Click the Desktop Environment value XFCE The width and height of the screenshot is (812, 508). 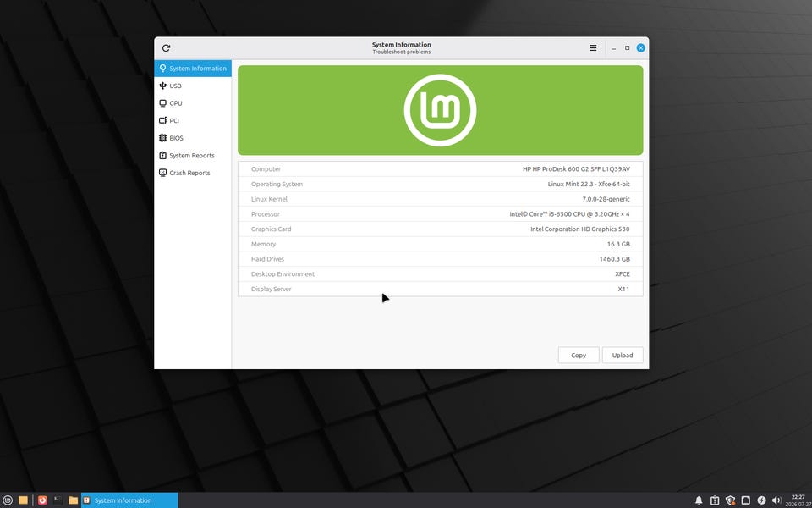tap(623, 274)
